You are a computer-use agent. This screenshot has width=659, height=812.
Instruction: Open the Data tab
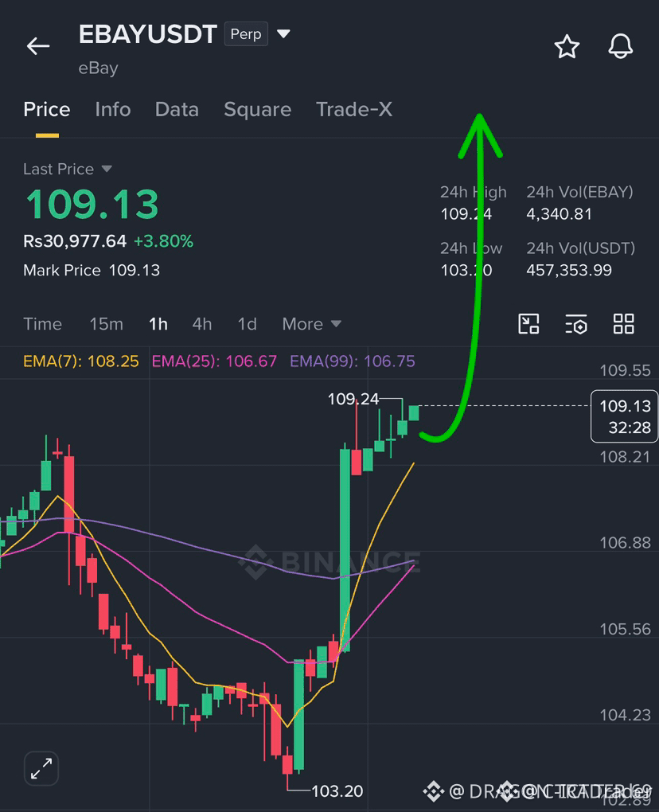click(x=177, y=110)
